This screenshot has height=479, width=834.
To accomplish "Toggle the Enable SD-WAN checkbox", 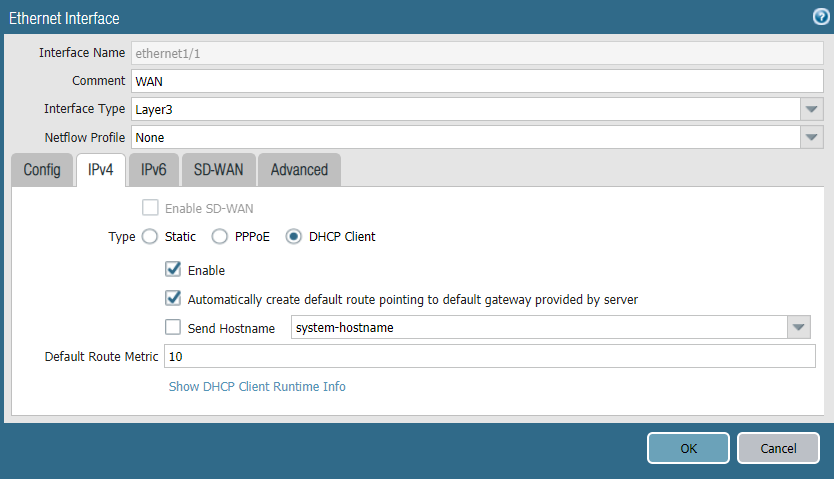I will click(x=150, y=208).
